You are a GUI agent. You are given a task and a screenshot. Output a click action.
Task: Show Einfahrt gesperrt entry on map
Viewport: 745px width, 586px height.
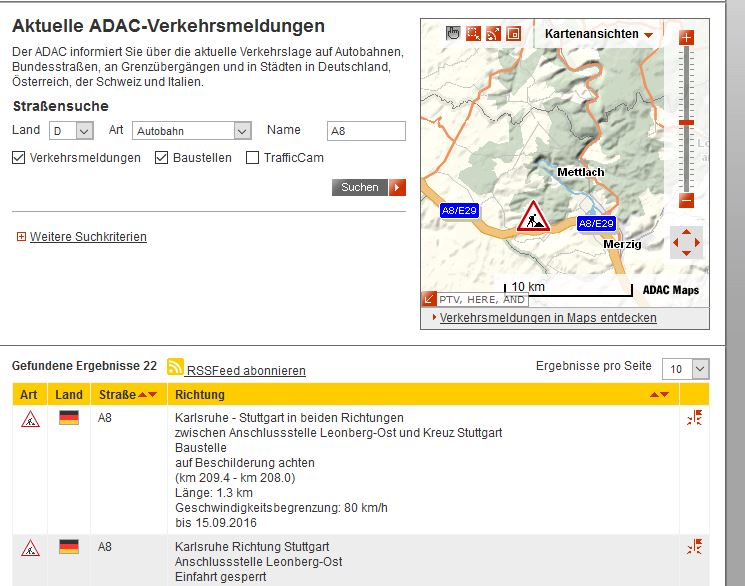(694, 547)
